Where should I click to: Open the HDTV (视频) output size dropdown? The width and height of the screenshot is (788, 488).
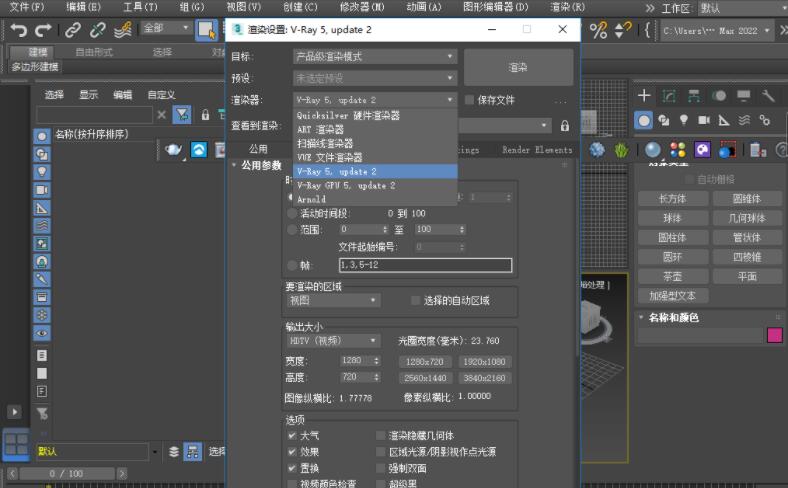[x=332, y=341]
